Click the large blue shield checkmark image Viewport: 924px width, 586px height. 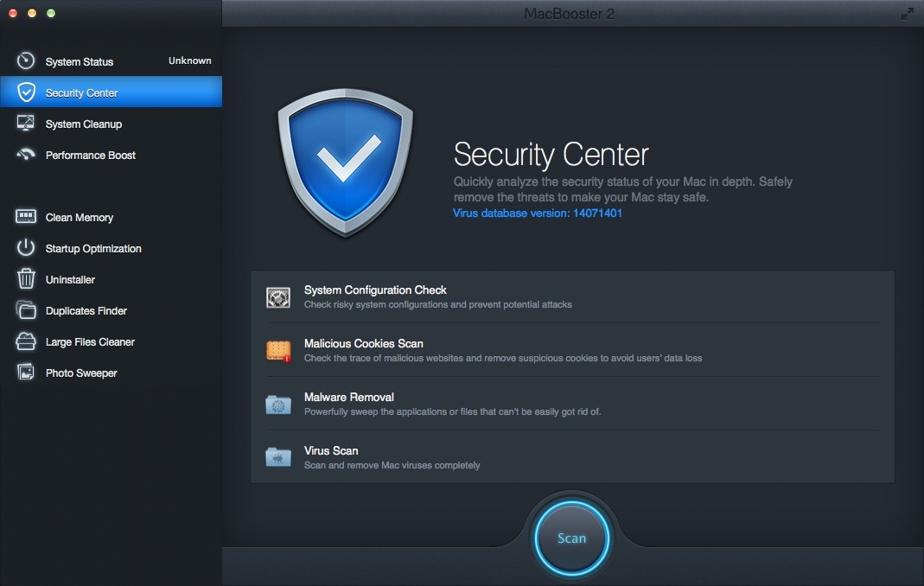[x=344, y=162]
